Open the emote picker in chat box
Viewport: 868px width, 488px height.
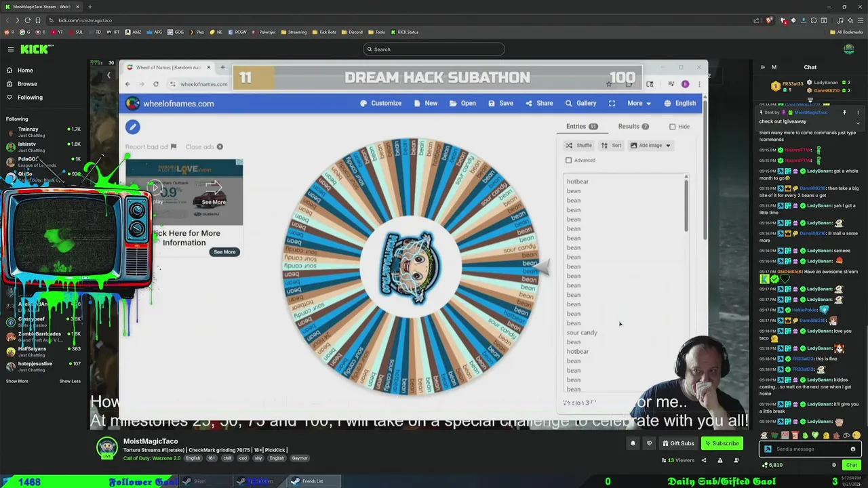point(853,449)
